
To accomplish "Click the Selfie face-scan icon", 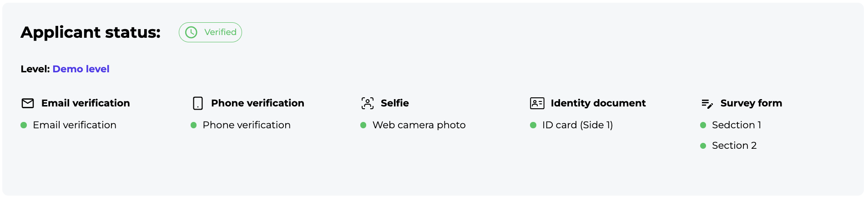I will tap(367, 103).
